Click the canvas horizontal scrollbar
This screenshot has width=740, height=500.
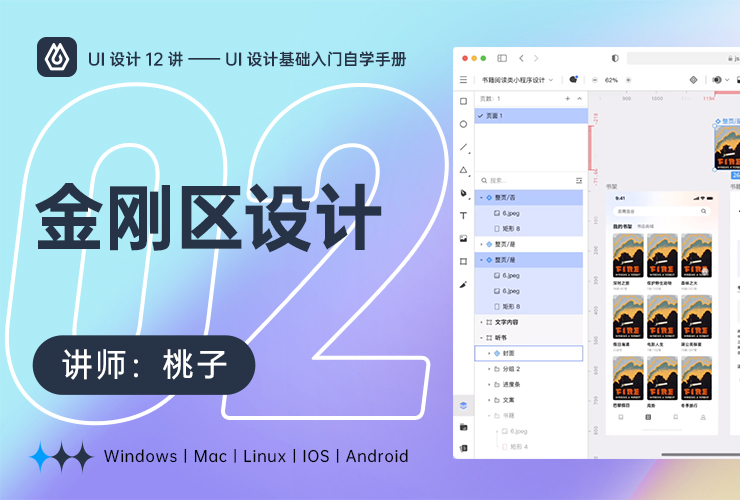click(700, 455)
